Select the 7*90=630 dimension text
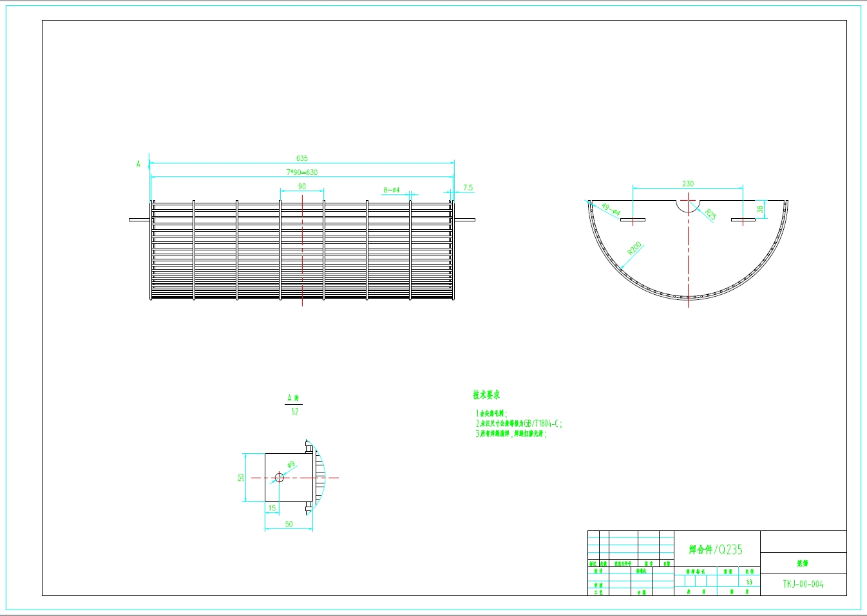The image size is (867, 616). click(x=301, y=173)
